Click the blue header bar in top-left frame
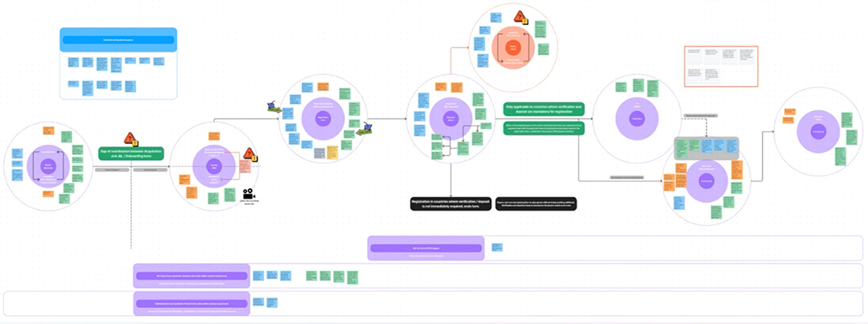This screenshot has width=868, height=324. (118, 40)
